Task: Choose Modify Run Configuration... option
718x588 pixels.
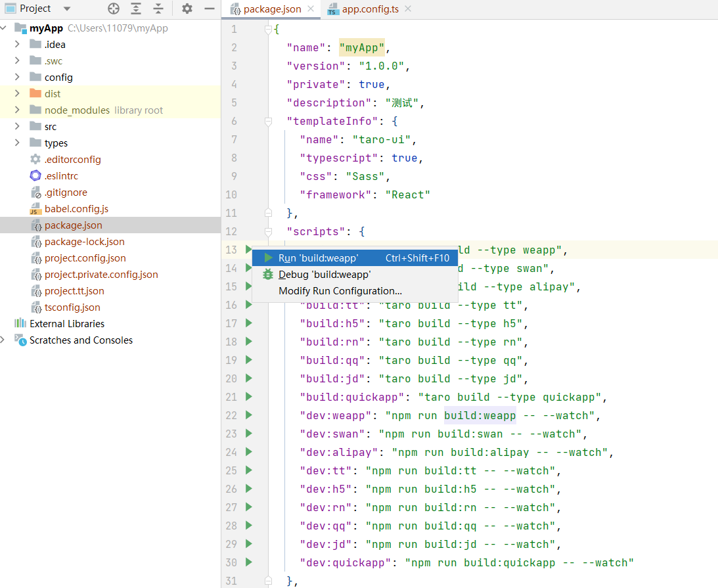Action: point(340,291)
